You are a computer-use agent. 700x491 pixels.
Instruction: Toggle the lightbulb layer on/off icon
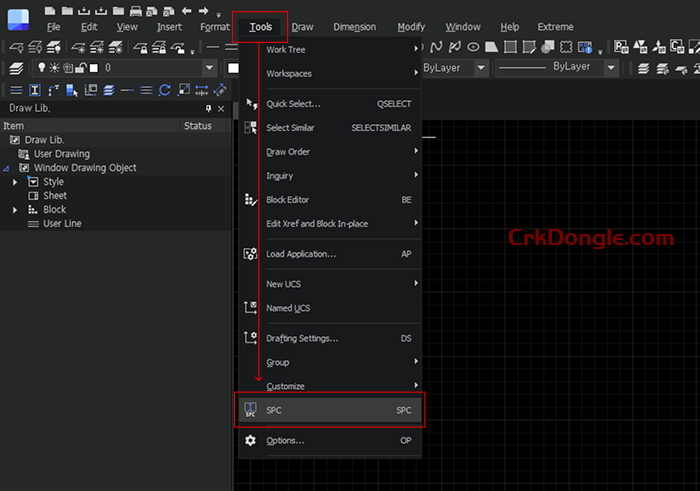[42, 68]
